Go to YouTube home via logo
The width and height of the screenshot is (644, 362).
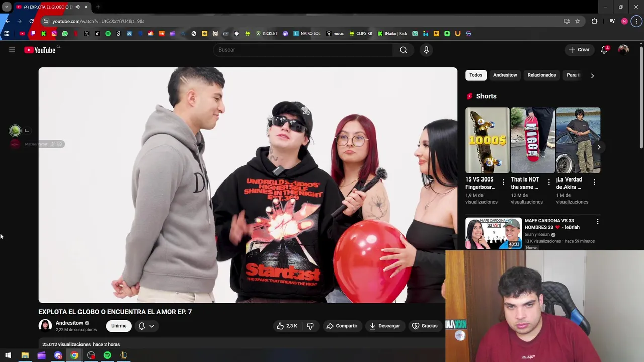pos(40,50)
